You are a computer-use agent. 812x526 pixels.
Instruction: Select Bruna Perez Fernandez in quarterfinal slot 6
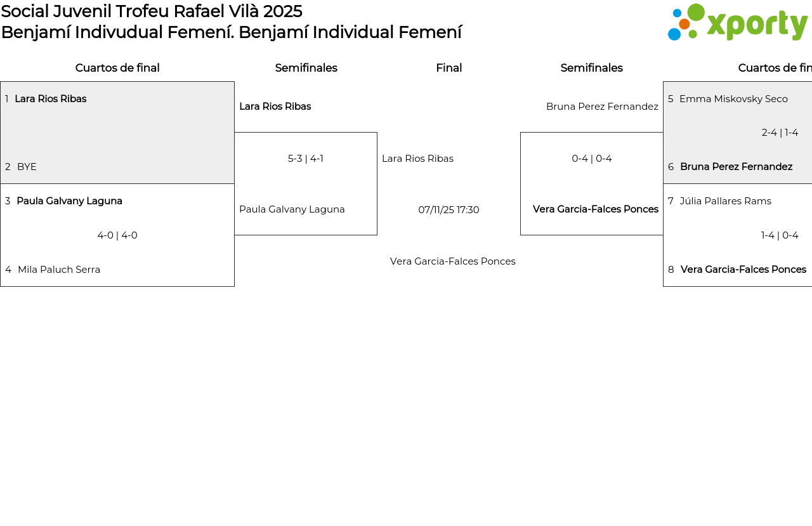736,167
